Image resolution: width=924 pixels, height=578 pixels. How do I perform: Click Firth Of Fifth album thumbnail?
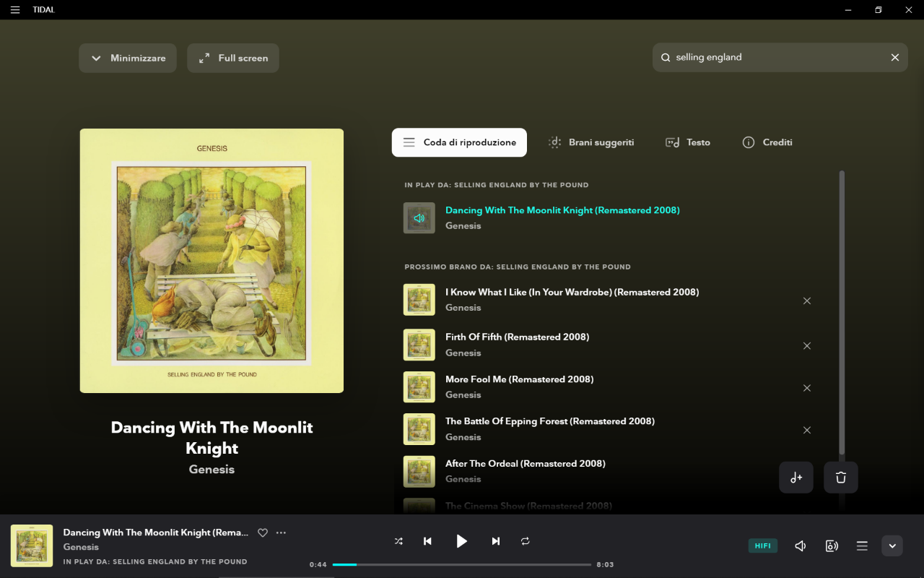pos(419,345)
